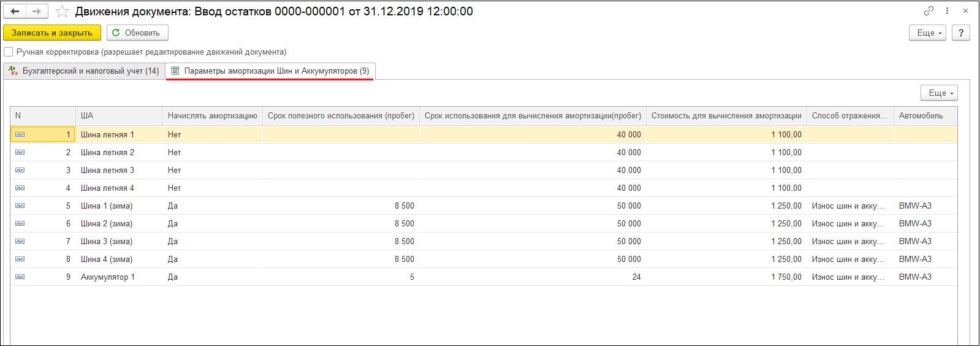Switch to Бухгалтерский и налоговый учет tab
The width and height of the screenshot is (980, 346).
tap(84, 71)
